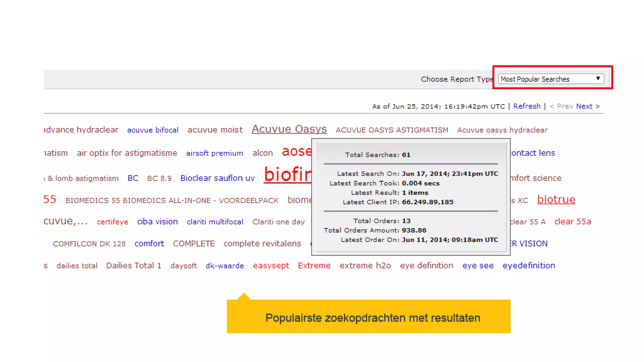Open 'Acuvue oasys hydraclear' search term

point(502,130)
